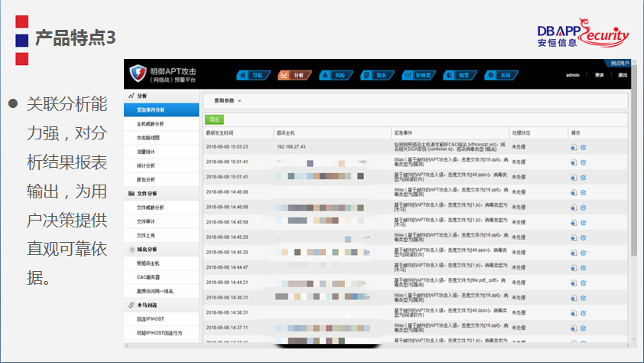
Task: Select the orange 分析 tab
Action: [294, 75]
